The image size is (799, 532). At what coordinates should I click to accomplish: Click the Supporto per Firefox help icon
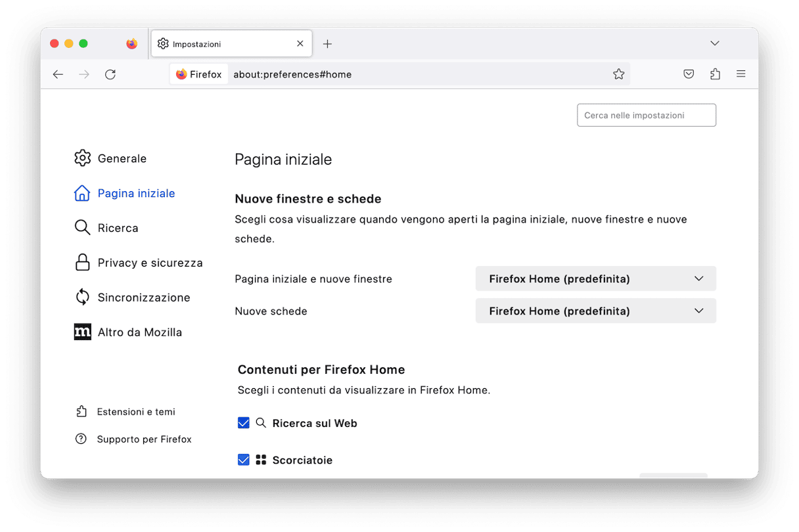pyautogui.click(x=81, y=439)
